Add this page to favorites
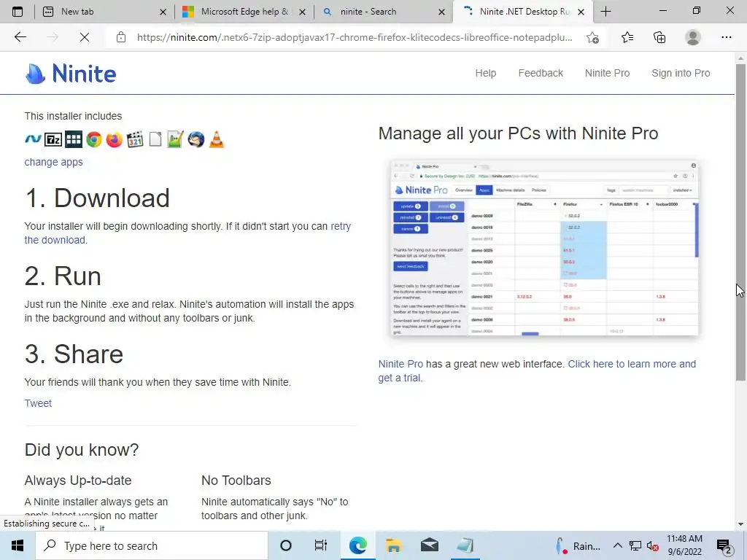 (x=592, y=37)
